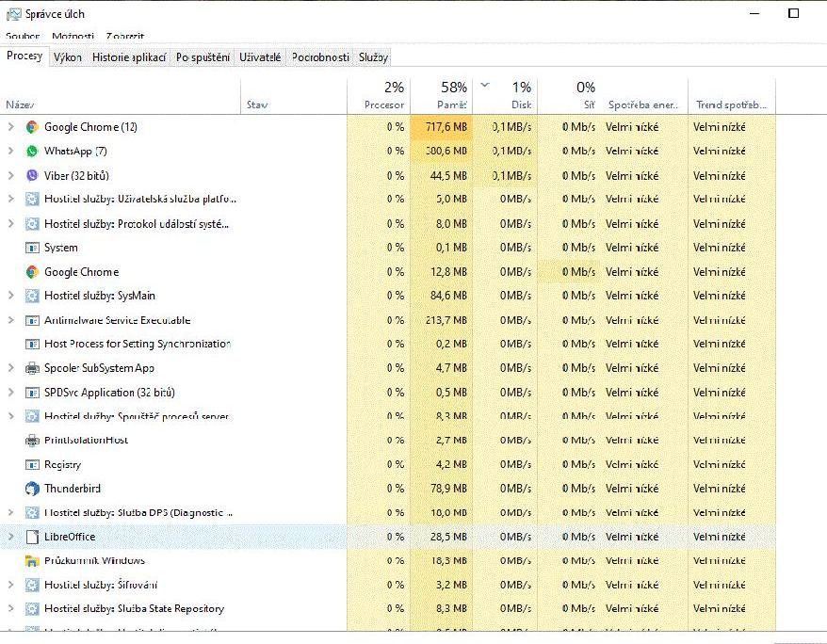Click the PrintIsolationHost printer icon
The image size is (827, 644).
32,440
